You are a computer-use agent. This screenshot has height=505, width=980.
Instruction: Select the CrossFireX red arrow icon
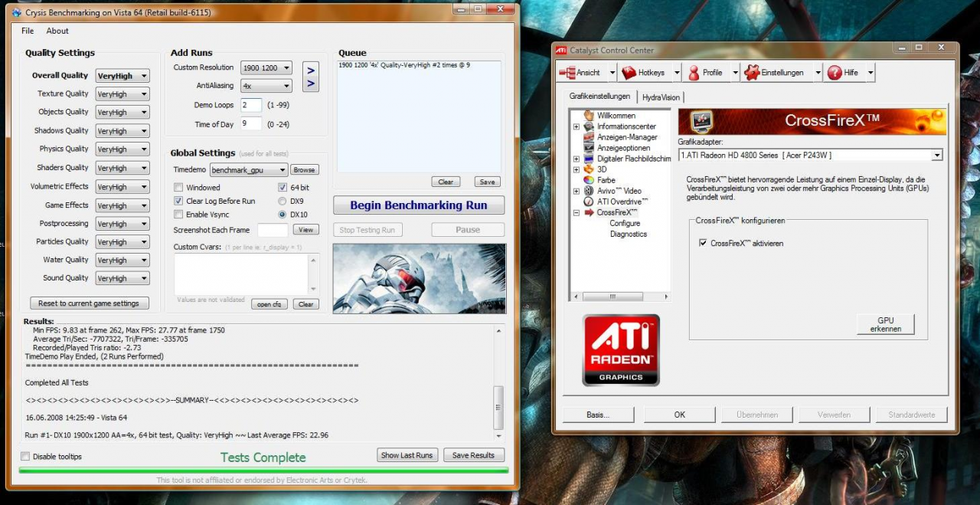[x=589, y=212]
